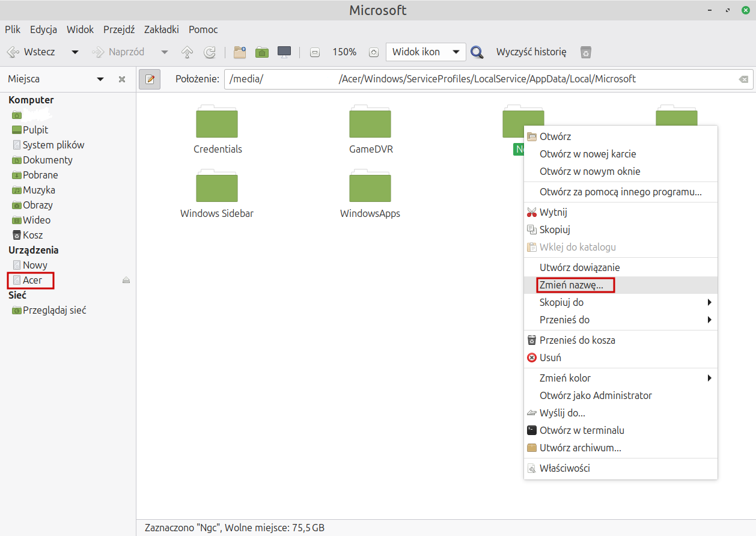
Task: Open the Naprzód history dropdown arrow
Action: pyautogui.click(x=165, y=52)
